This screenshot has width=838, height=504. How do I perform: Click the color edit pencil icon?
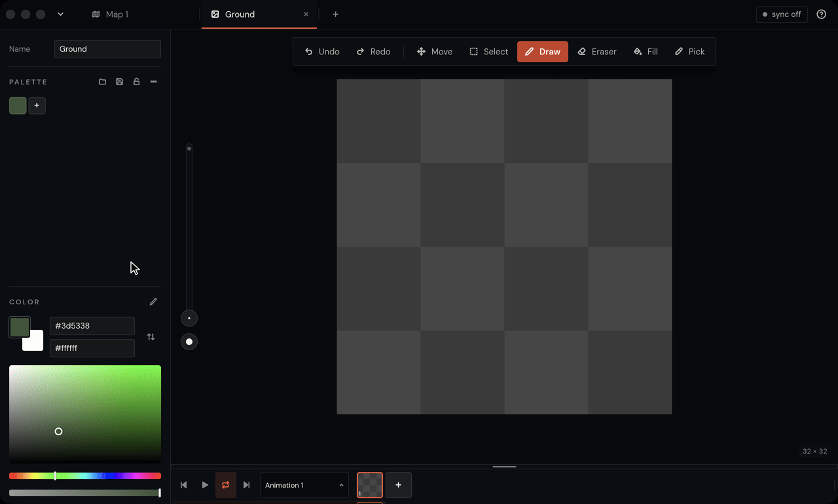tap(153, 302)
